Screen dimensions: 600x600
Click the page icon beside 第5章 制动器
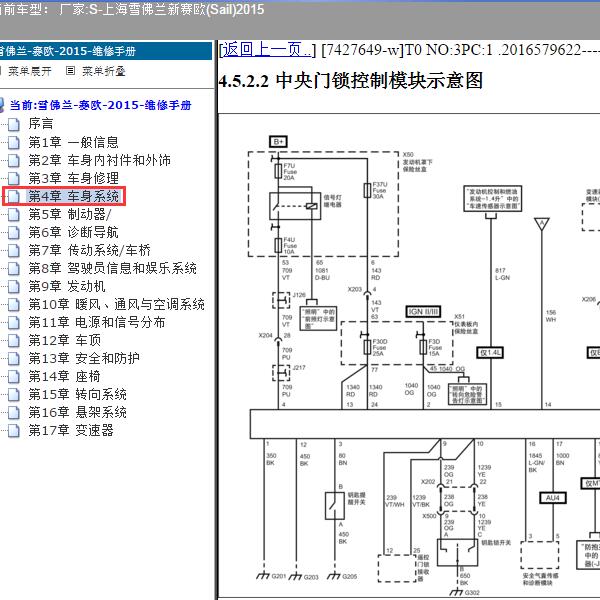(x=14, y=214)
